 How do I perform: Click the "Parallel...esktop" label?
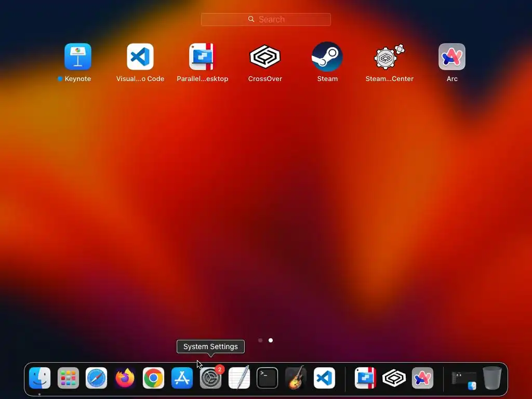(202, 79)
